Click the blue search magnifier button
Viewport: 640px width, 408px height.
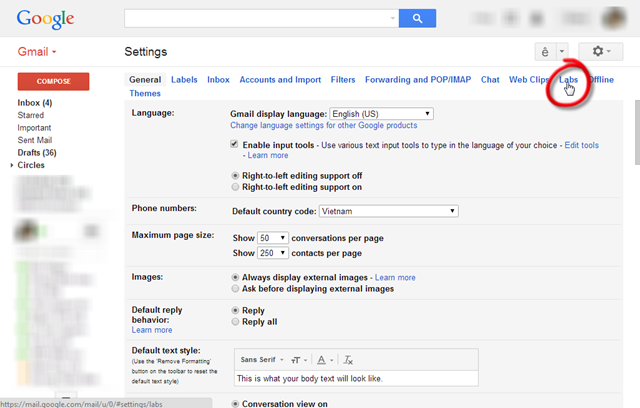point(417,18)
